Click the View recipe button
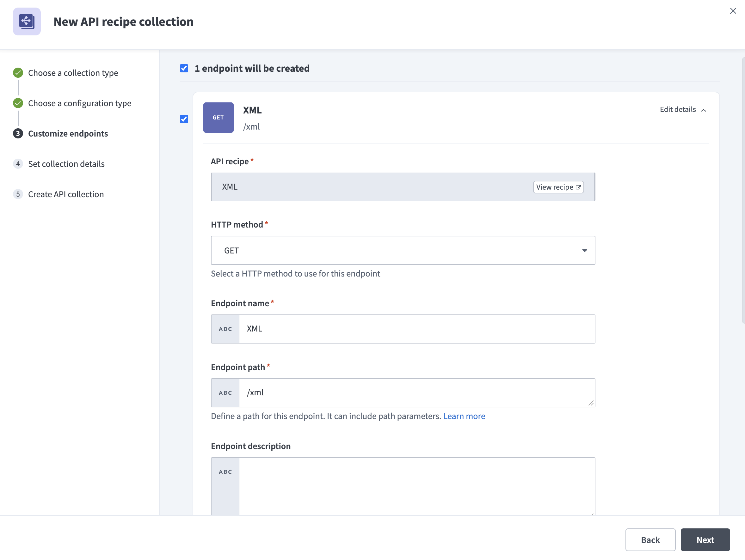 point(558,187)
